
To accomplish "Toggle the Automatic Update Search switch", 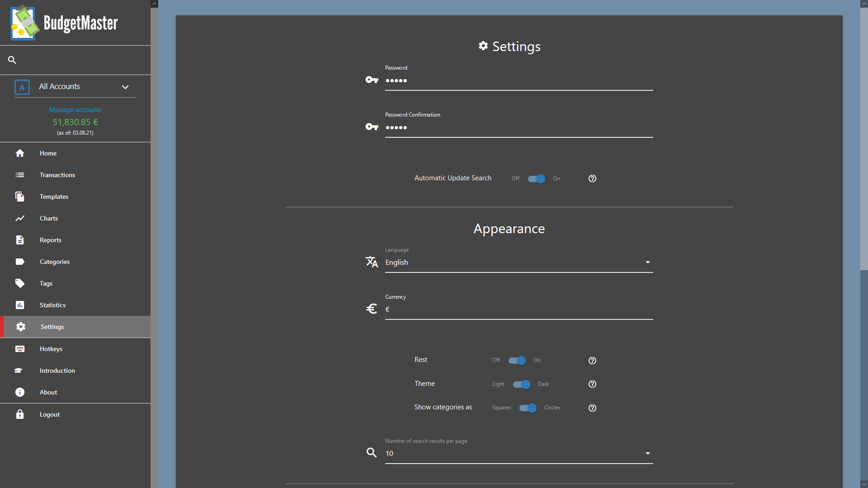I will [537, 179].
